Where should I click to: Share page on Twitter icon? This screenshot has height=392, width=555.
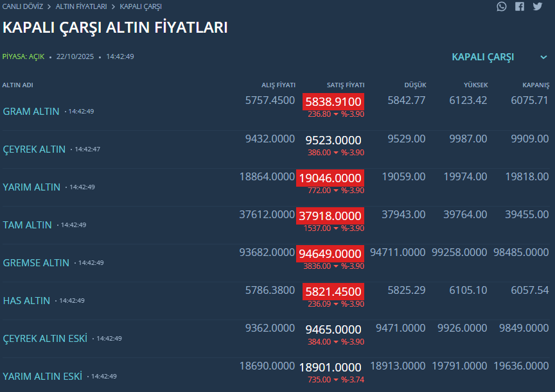pyautogui.click(x=538, y=6)
